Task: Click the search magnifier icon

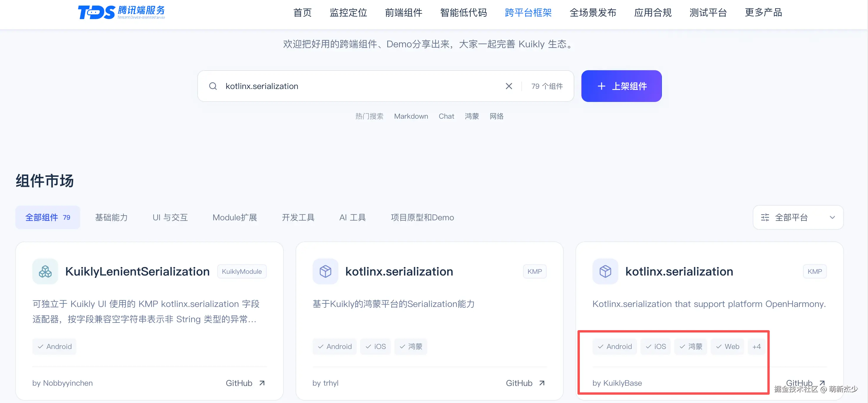Action: pos(213,86)
